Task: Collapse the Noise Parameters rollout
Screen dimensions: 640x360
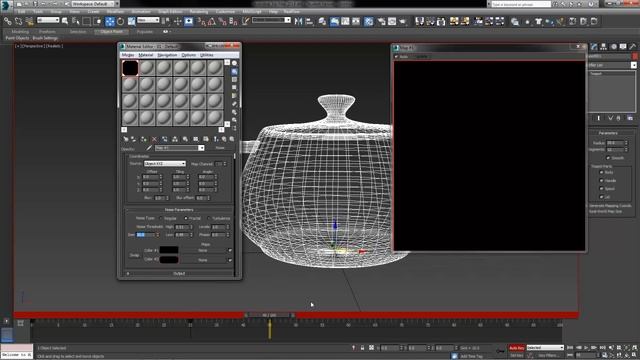Action: click(179, 210)
